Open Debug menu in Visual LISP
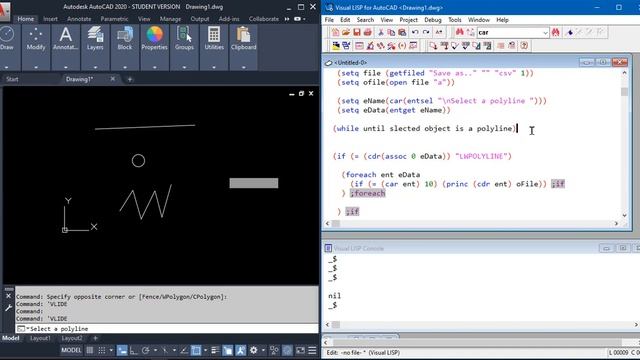Image resolution: width=640 pixels, height=360 pixels. tap(433, 20)
